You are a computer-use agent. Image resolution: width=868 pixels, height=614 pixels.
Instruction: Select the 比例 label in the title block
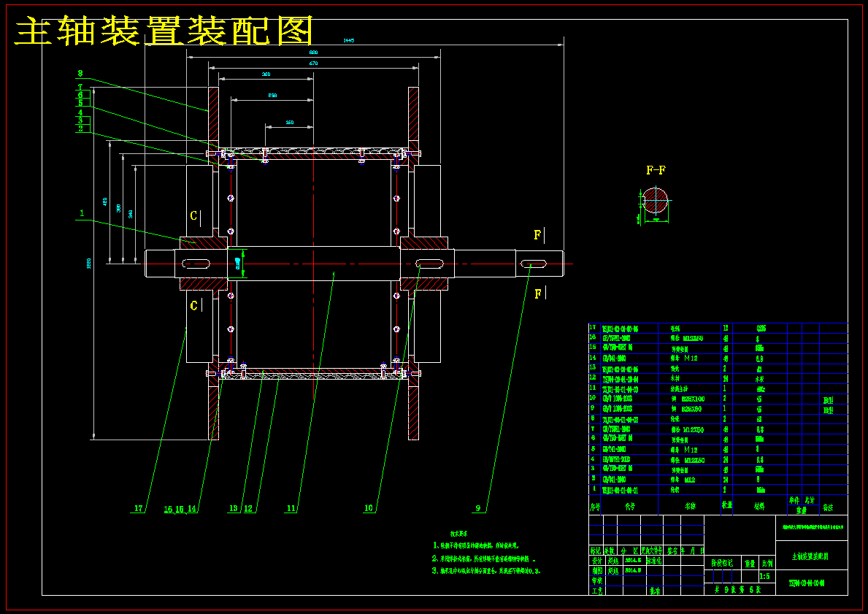pyautogui.click(x=767, y=563)
